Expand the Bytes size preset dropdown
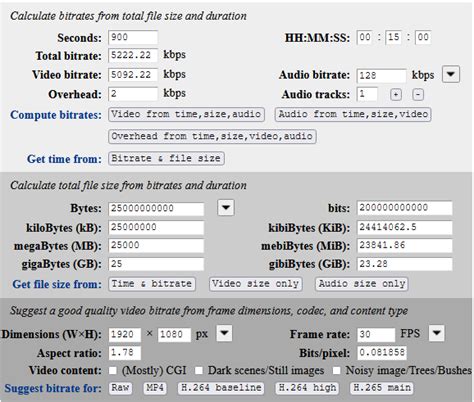Screen dimensions: 474x402 pos(226,208)
